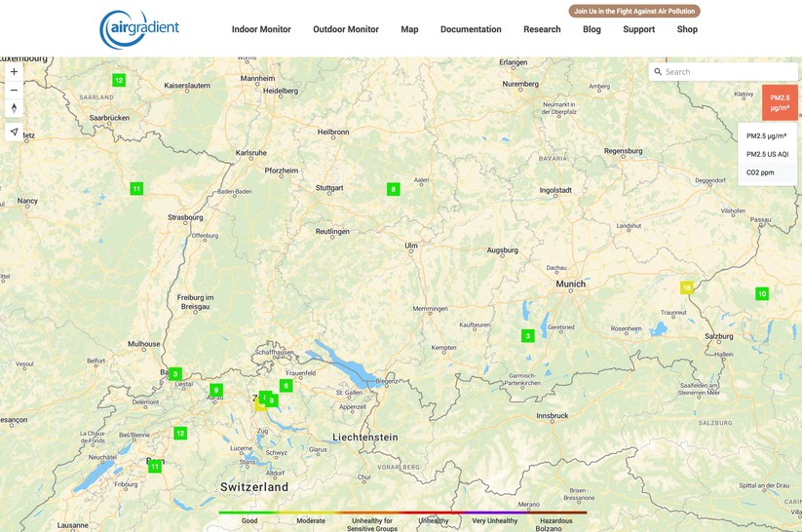Click the search magnifier icon
This screenshot has height=532, width=802.
(658, 72)
